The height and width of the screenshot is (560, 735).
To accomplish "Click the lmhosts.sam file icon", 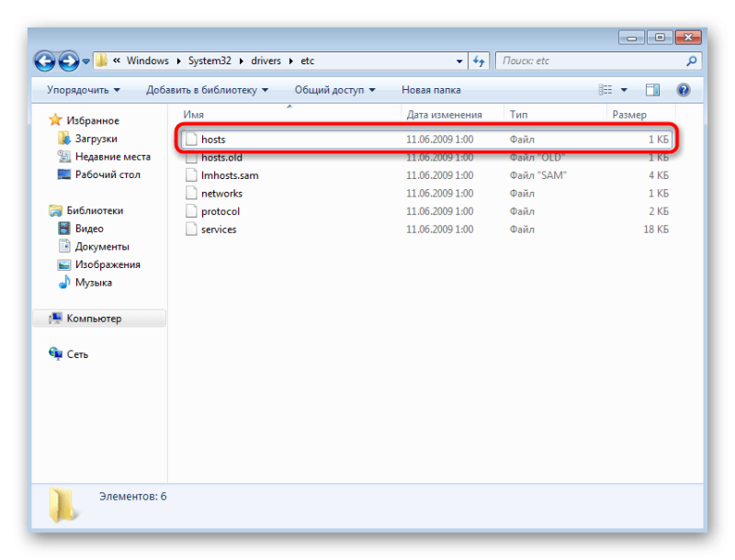I will (191, 175).
